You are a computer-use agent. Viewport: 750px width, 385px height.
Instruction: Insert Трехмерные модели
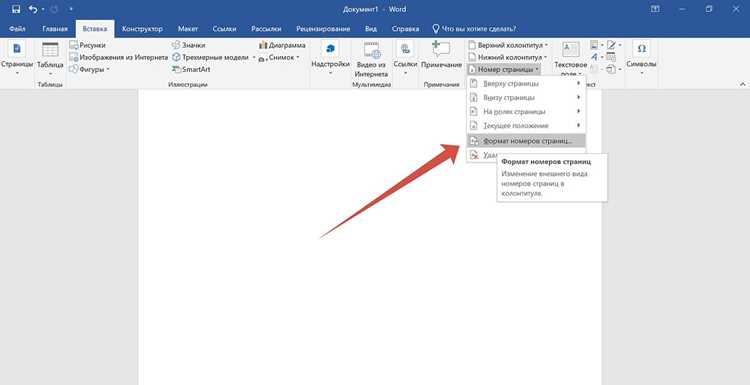(x=210, y=57)
